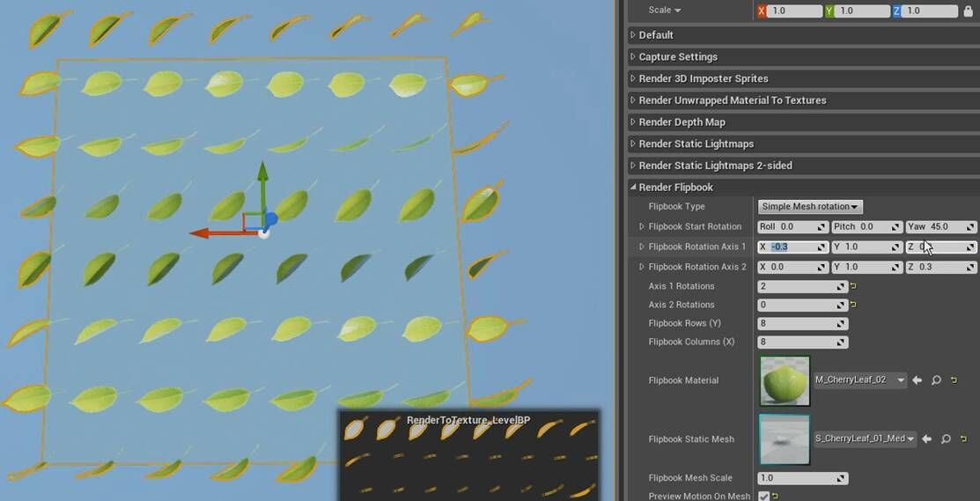Click the Axis 1 Rotations spinner arrows
Screen dimensions: 980x501
pyautogui.click(x=842, y=287)
